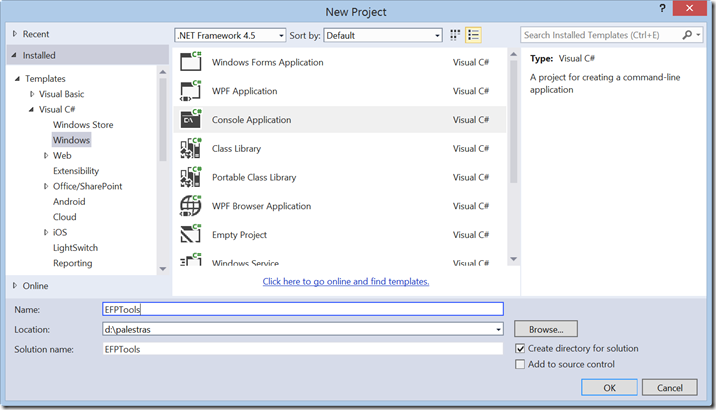Image resolution: width=716 pixels, height=410 pixels.
Task: Click the Solution name field
Action: 303,349
